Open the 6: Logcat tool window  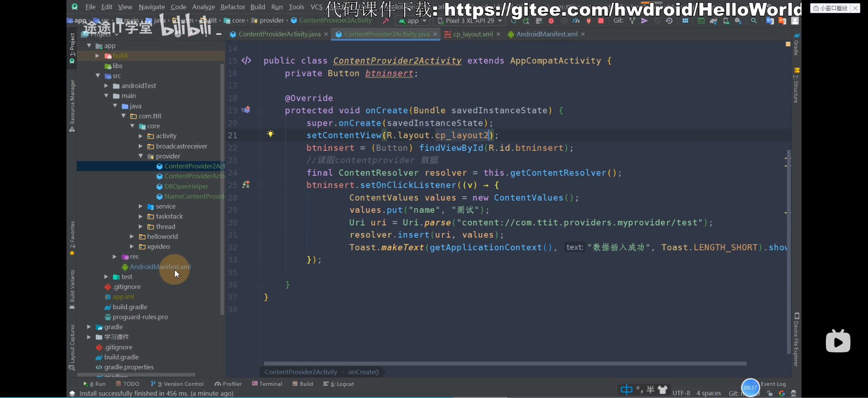pos(339,384)
